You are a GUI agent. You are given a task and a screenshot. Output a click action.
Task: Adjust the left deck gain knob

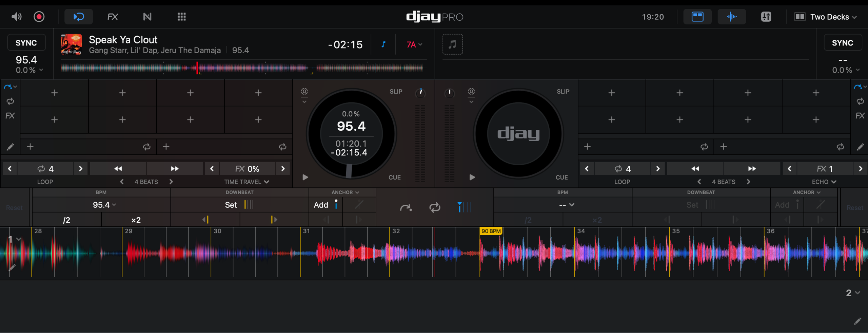tap(420, 93)
